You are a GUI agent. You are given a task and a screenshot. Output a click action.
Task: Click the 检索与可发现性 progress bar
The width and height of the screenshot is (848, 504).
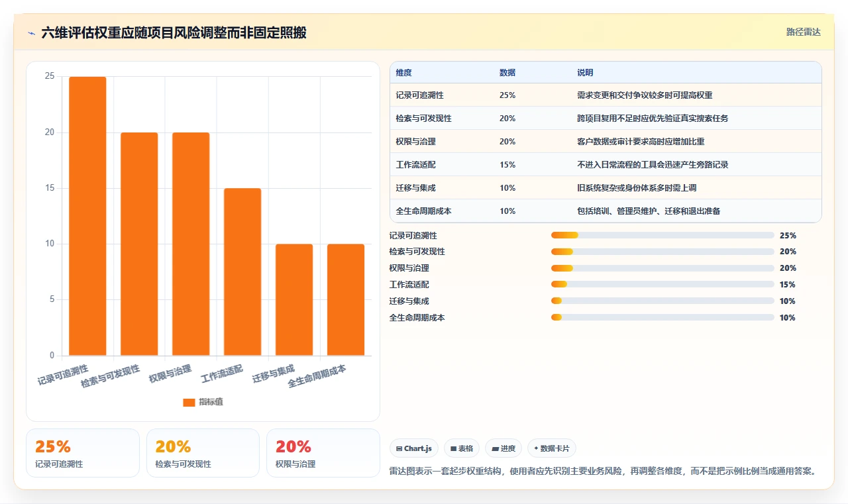pos(662,252)
